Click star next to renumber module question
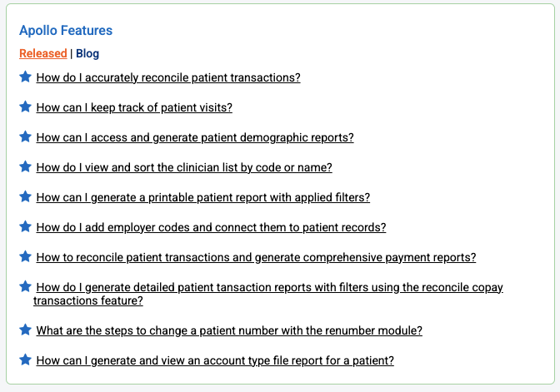The width and height of the screenshot is (560, 392). tap(25, 330)
